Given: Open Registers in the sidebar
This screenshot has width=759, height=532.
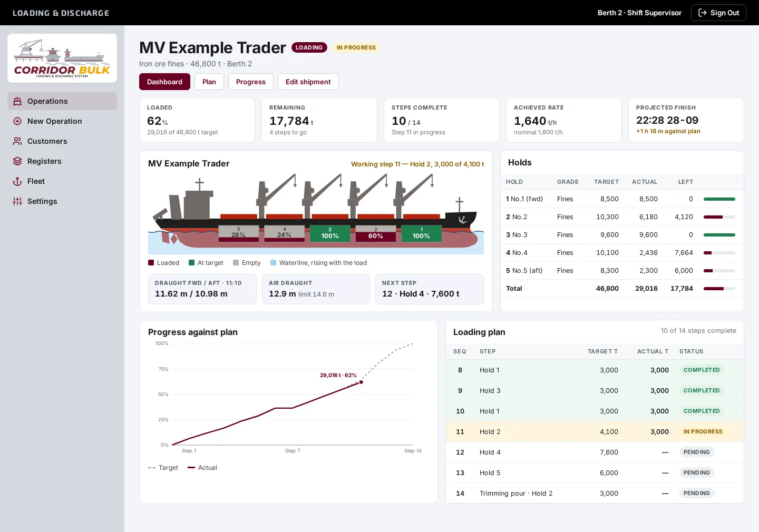Looking at the screenshot, I should click(x=62, y=161).
